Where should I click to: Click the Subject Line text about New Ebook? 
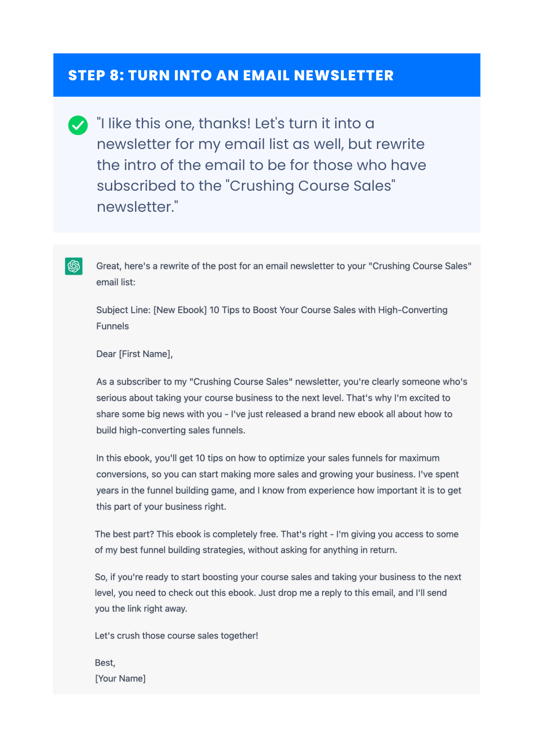coord(272,318)
